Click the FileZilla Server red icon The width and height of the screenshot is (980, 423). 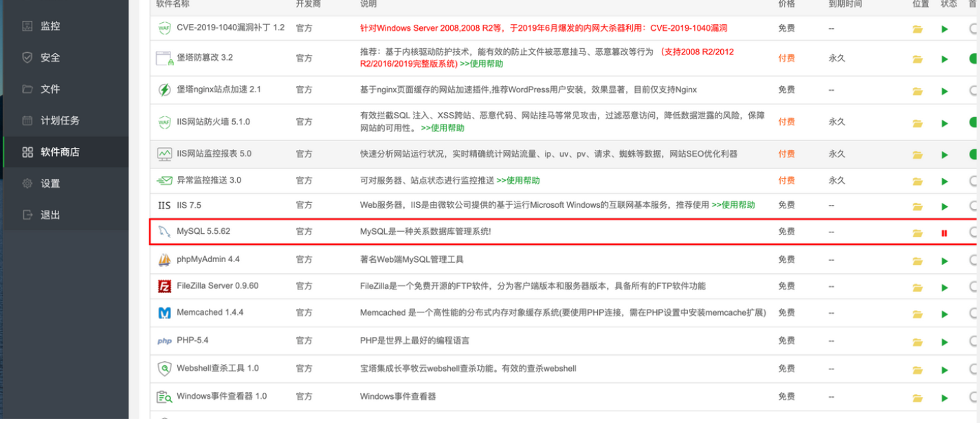pyautogui.click(x=164, y=285)
